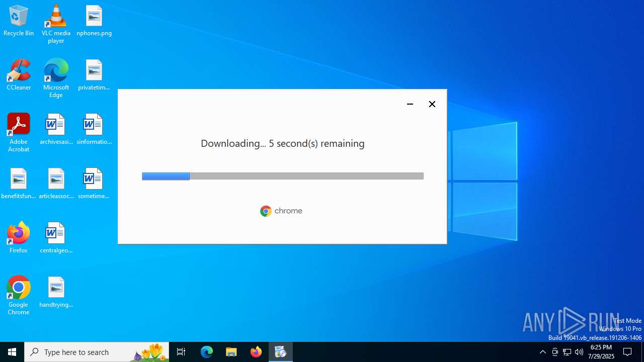The width and height of the screenshot is (644, 362).
Task: Select the benefitsfun... image file
Action: point(19,184)
